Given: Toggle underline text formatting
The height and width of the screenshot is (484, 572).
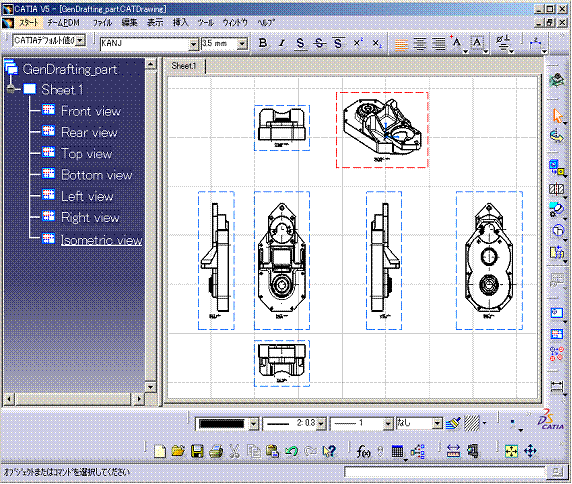Looking at the screenshot, I should 300,43.
